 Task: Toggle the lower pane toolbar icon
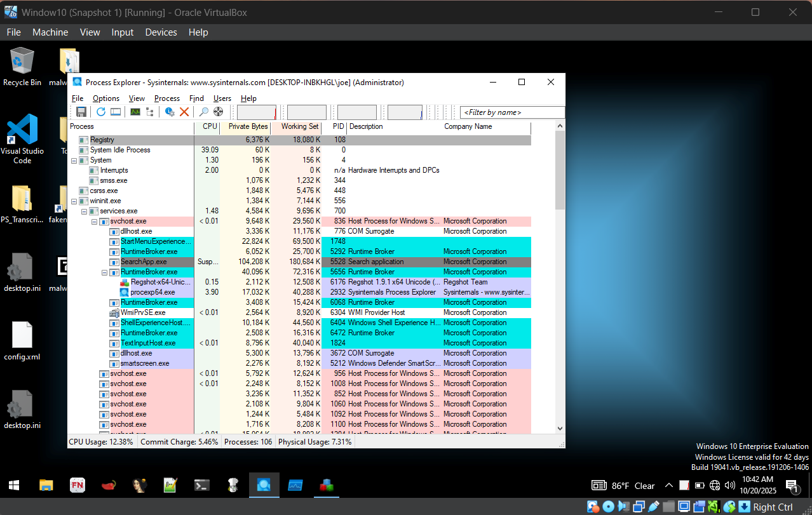click(116, 112)
